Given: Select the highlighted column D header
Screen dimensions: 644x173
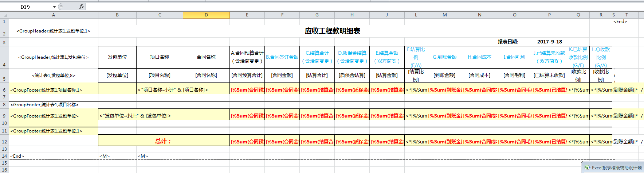Looking at the screenshot, I should [206, 15].
